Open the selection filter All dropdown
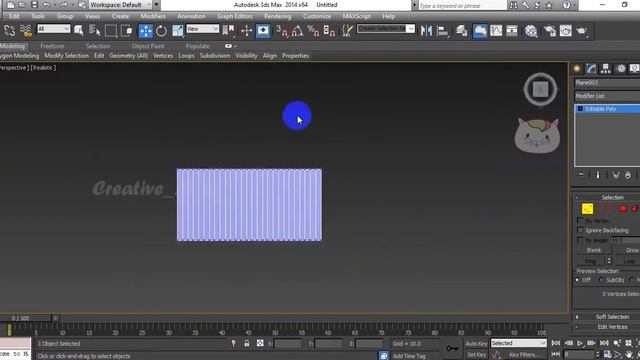The width and height of the screenshot is (640, 360). [x=54, y=29]
